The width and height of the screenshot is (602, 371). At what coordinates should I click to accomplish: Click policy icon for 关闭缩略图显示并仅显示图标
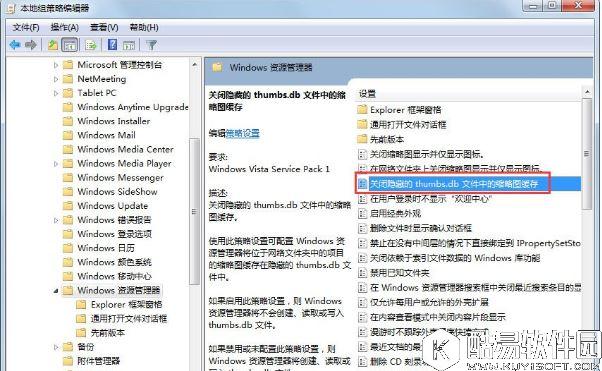click(362, 154)
